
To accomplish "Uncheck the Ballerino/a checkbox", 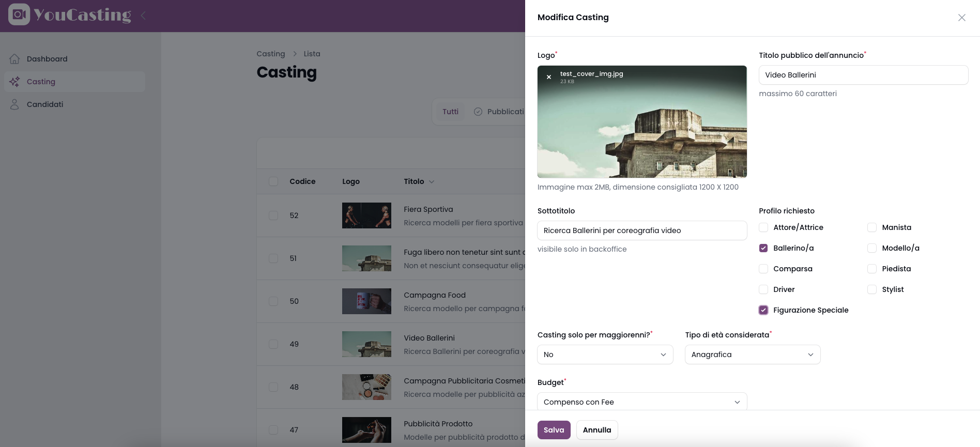I will coord(763,248).
